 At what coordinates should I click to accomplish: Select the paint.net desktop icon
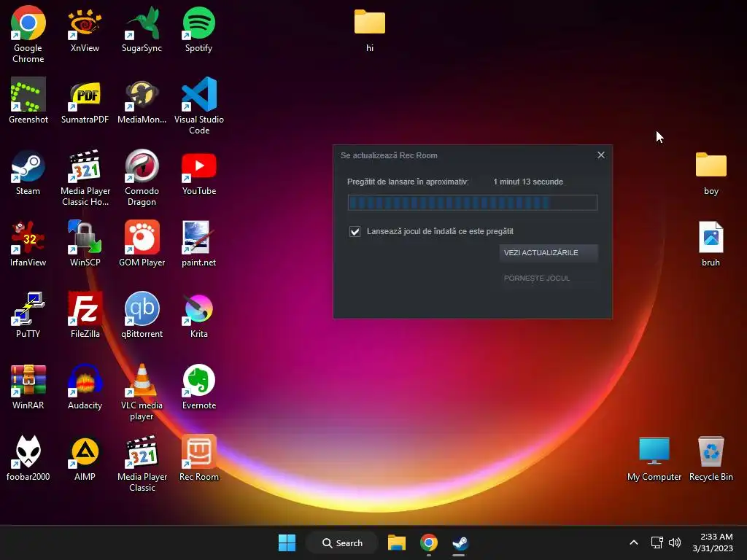coord(198,244)
